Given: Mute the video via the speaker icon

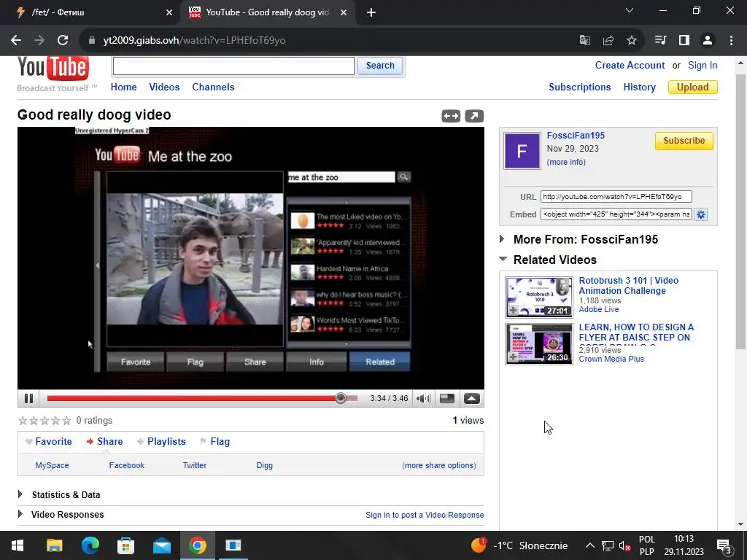Looking at the screenshot, I should [423, 399].
